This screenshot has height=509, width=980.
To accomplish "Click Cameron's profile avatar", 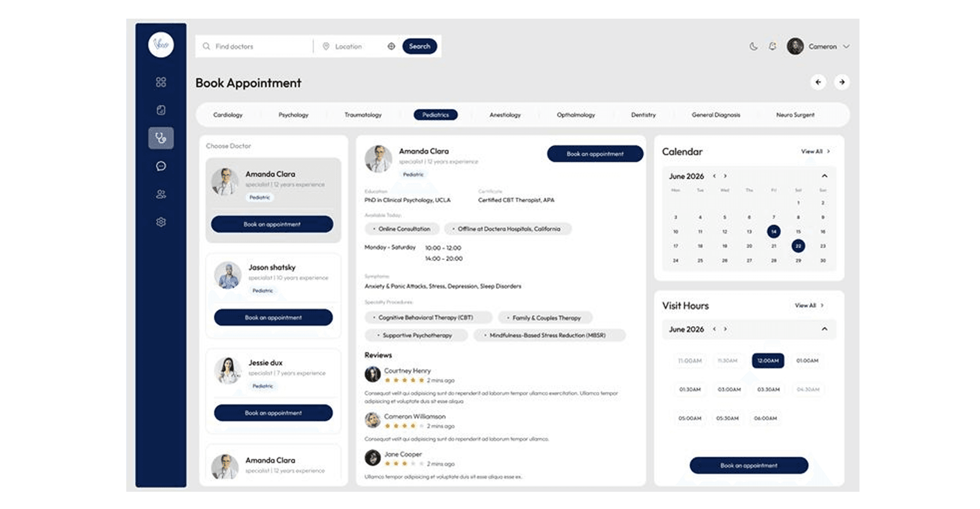I will click(x=795, y=46).
